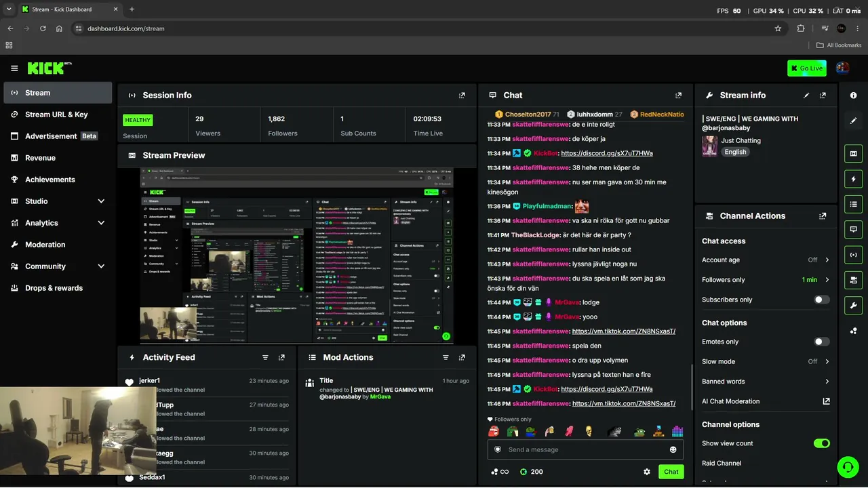Viewport: 868px width, 488px height.
Task: Open the green support headset bubble
Action: tap(846, 467)
